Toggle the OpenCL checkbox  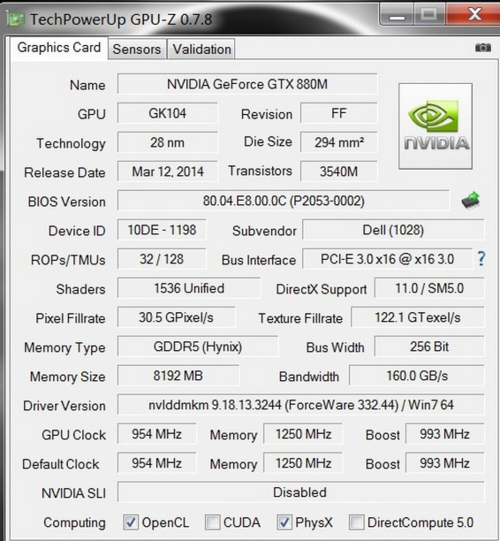(x=131, y=522)
